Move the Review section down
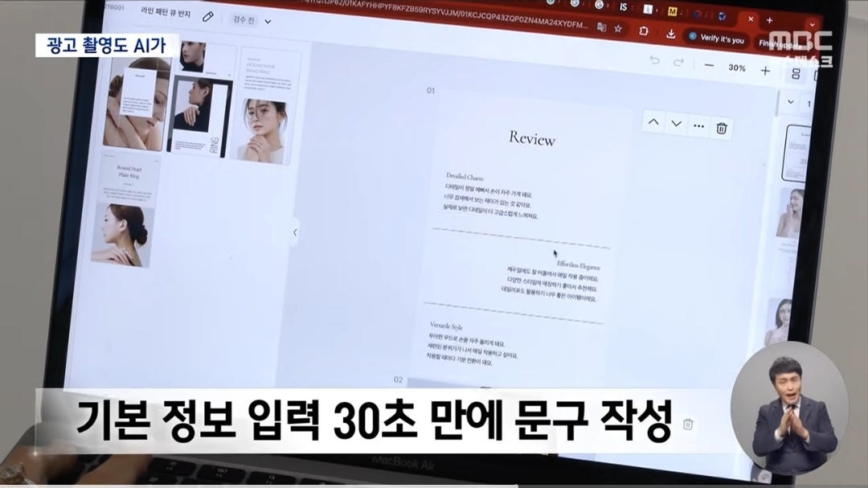868x488 pixels. [676, 124]
